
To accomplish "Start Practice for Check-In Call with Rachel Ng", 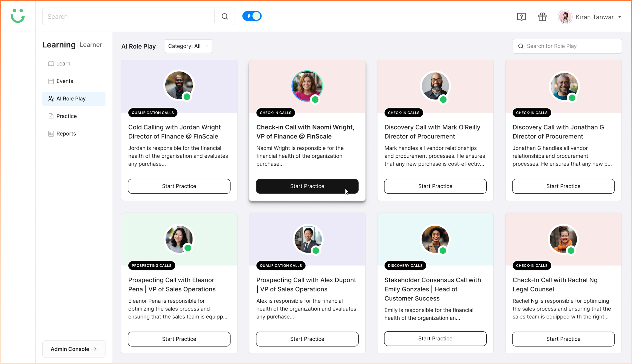I will pyautogui.click(x=563, y=339).
